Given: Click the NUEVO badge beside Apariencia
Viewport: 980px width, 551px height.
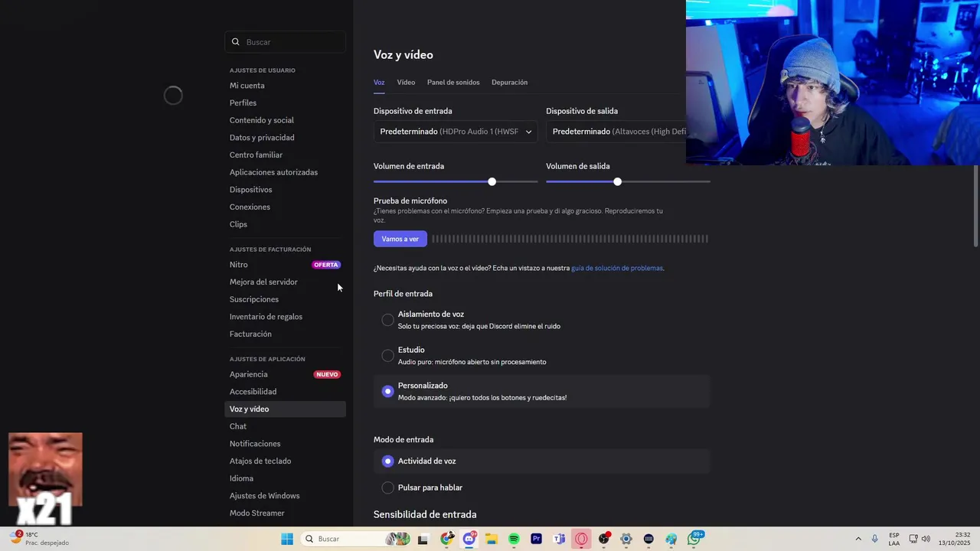Looking at the screenshot, I should point(327,374).
